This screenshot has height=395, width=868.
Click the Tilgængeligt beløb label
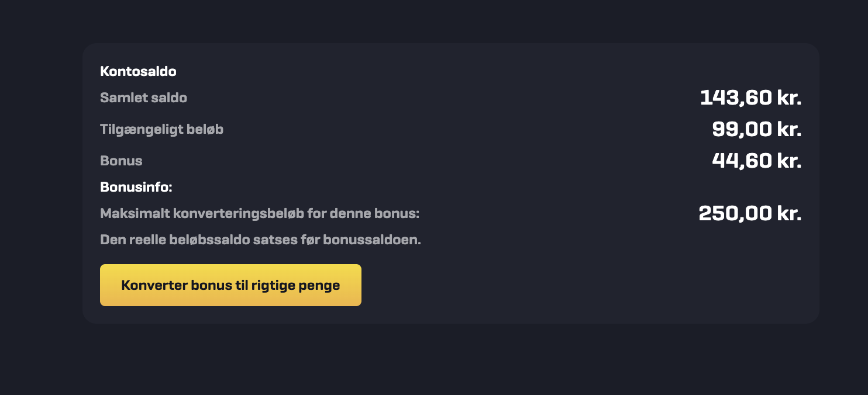pos(161,129)
